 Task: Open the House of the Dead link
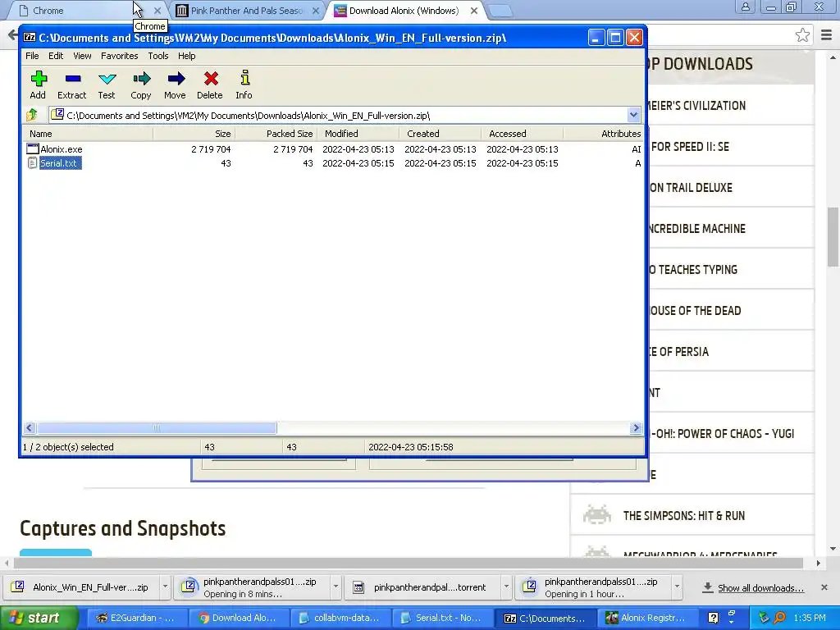pyautogui.click(x=695, y=311)
